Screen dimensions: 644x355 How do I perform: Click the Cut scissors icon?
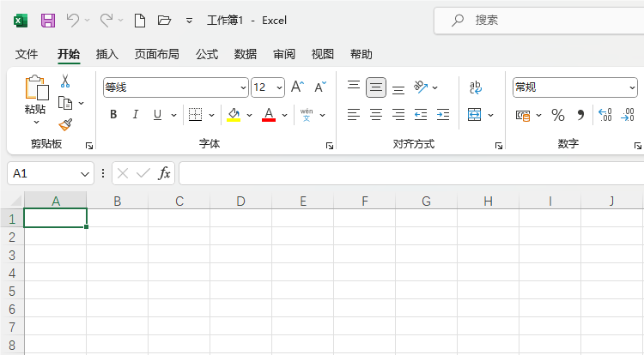click(65, 81)
